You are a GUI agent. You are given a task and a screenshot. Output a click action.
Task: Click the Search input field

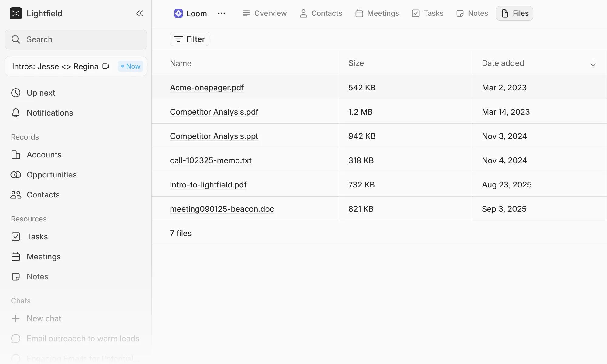pyautogui.click(x=76, y=39)
